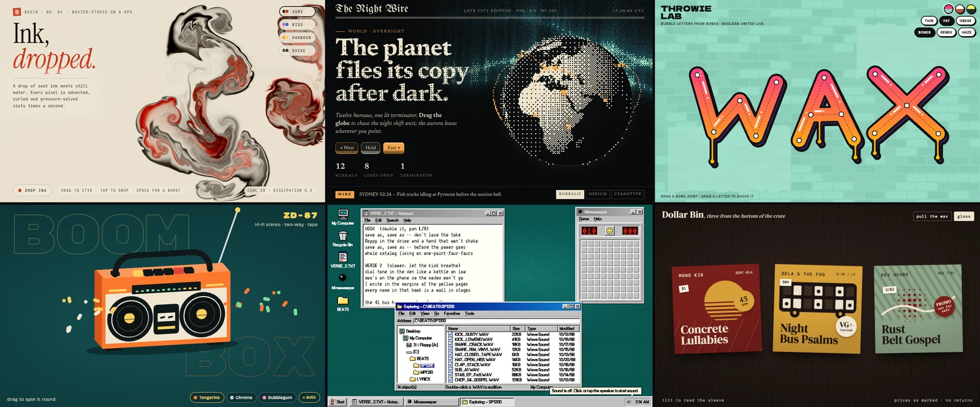Open the Minesweeper Game menu
This screenshot has width=980, height=407.
tap(584, 219)
